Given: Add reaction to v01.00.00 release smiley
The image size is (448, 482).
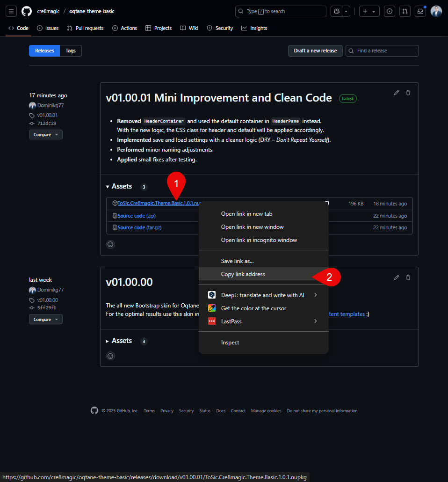Looking at the screenshot, I should pos(110,356).
